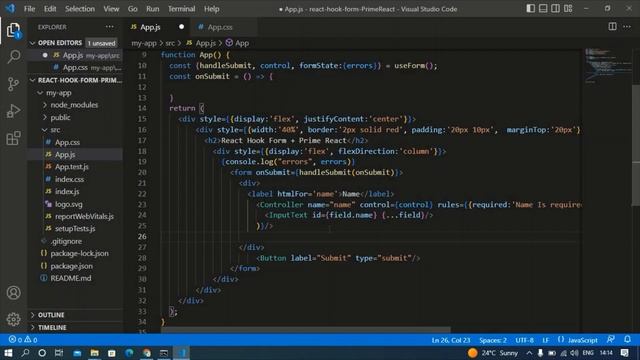Toggle the bottom panel layout icon
The height and width of the screenshot is (360, 640).
[543, 8]
